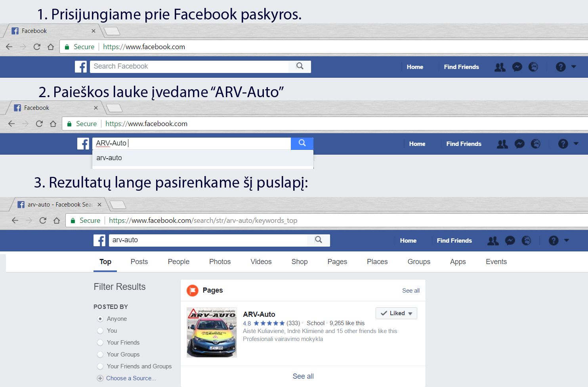Screen dimensions: 588x387
Task: Click Home in the first Facebook bar
Action: (x=415, y=67)
